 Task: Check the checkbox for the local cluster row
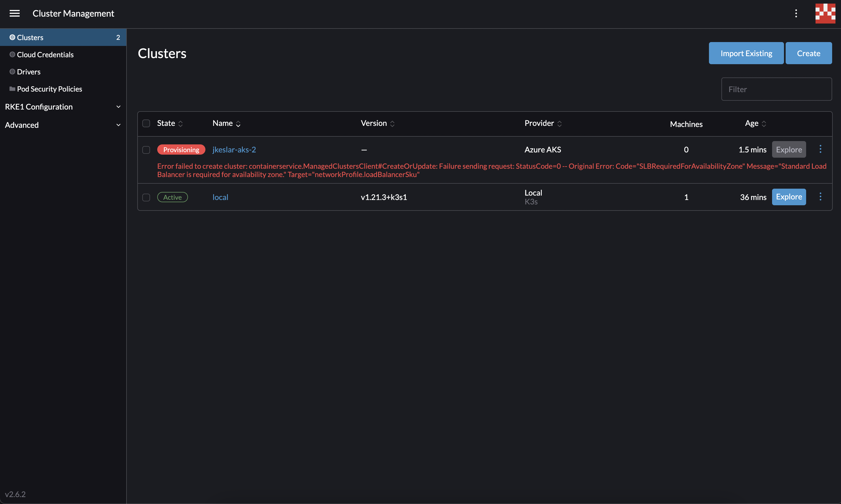(146, 197)
